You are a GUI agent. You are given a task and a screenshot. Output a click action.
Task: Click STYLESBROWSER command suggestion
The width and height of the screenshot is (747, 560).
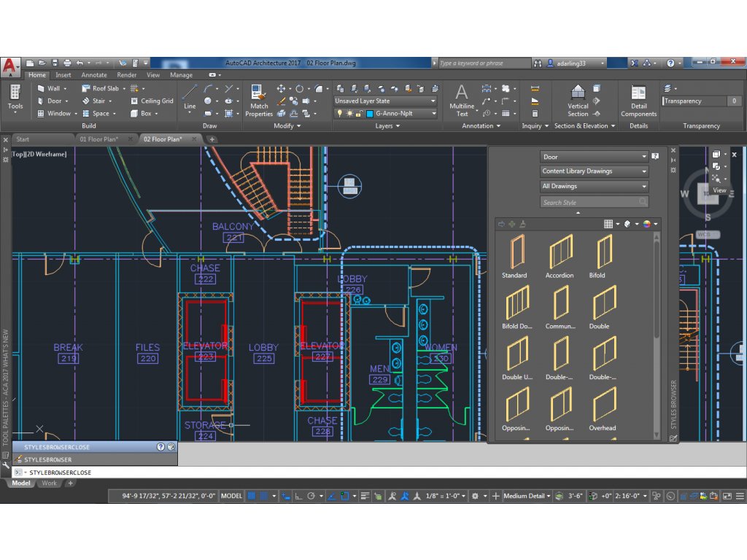(x=95, y=459)
